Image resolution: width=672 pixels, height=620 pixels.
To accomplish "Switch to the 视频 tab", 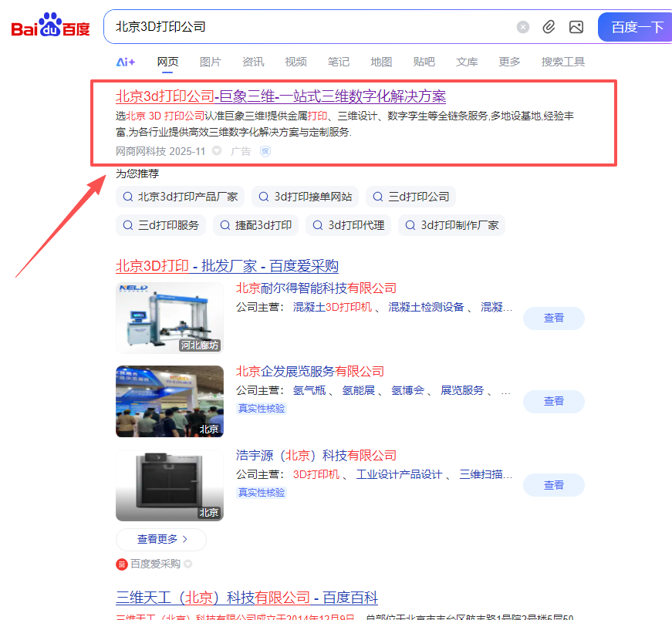I will pos(295,62).
